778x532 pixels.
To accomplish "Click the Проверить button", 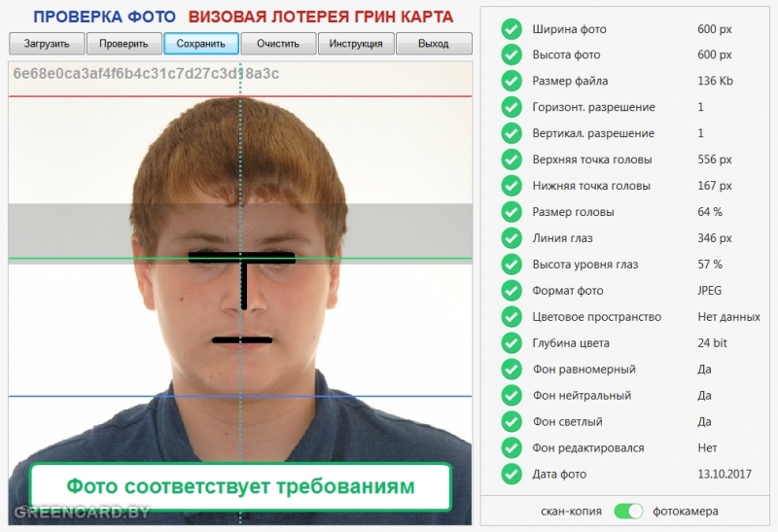I will tap(124, 44).
